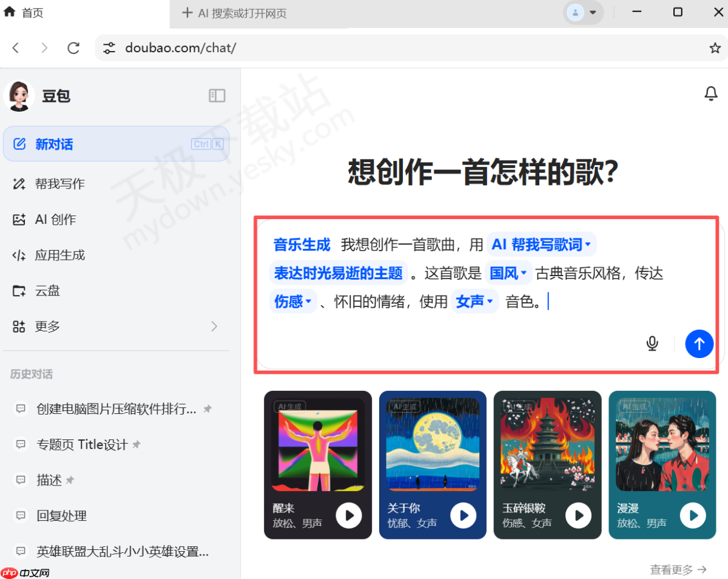Click chat bubble icon of 英雄联盟大乱斗
Image resolution: width=728 pixels, height=579 pixels.
21,552
